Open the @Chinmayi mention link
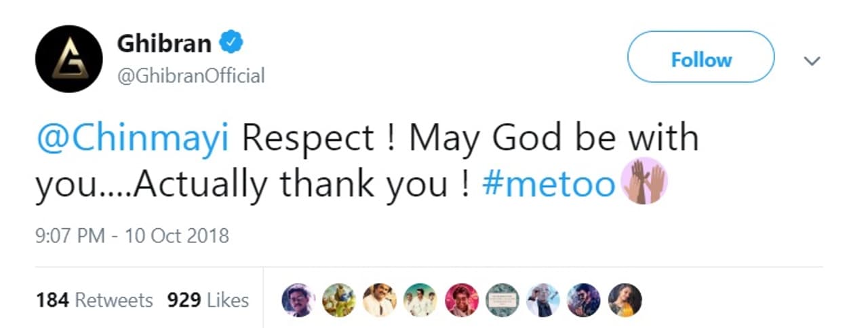 click(x=133, y=139)
